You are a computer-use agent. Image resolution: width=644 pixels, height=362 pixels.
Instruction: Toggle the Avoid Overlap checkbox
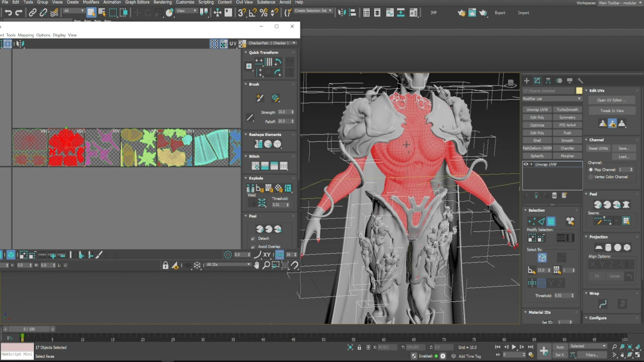tap(253, 246)
